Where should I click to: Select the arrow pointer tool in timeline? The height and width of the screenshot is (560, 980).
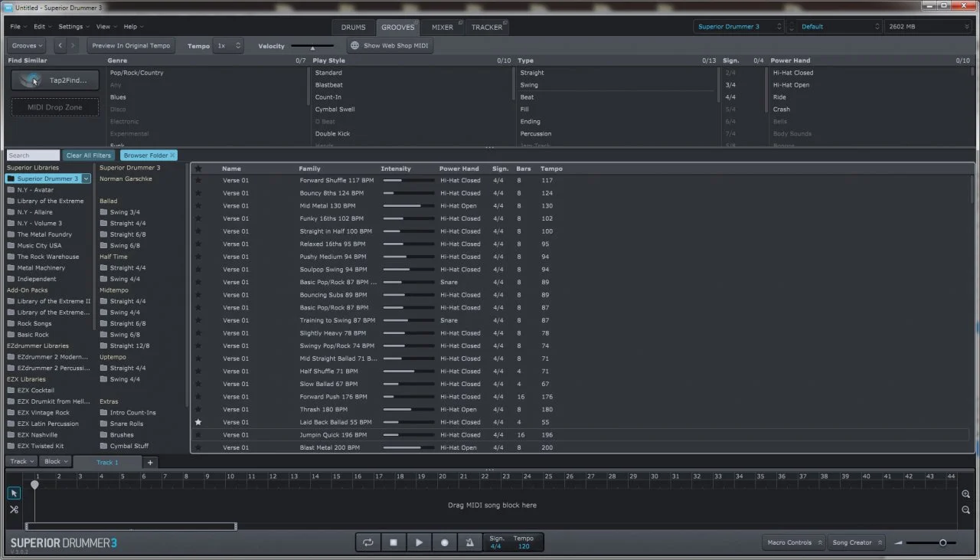[14, 493]
